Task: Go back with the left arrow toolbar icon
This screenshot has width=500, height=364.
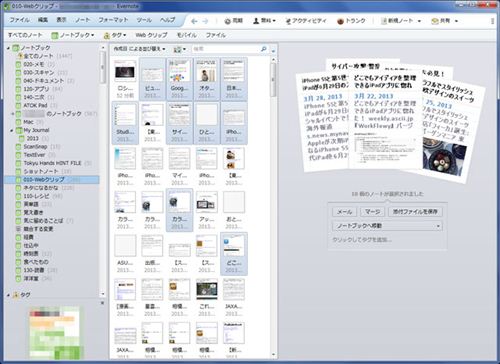Action: (x=194, y=21)
